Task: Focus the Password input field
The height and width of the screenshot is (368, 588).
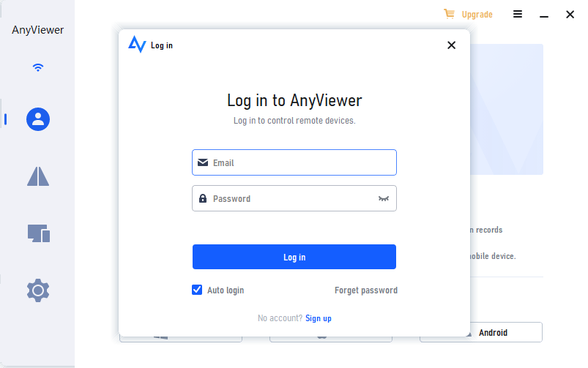Action: (294, 198)
